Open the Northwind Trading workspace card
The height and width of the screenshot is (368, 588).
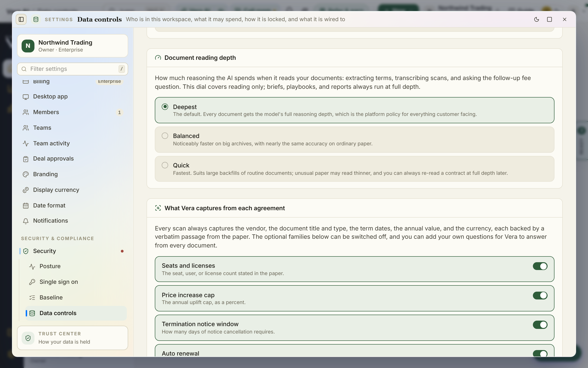tap(72, 46)
